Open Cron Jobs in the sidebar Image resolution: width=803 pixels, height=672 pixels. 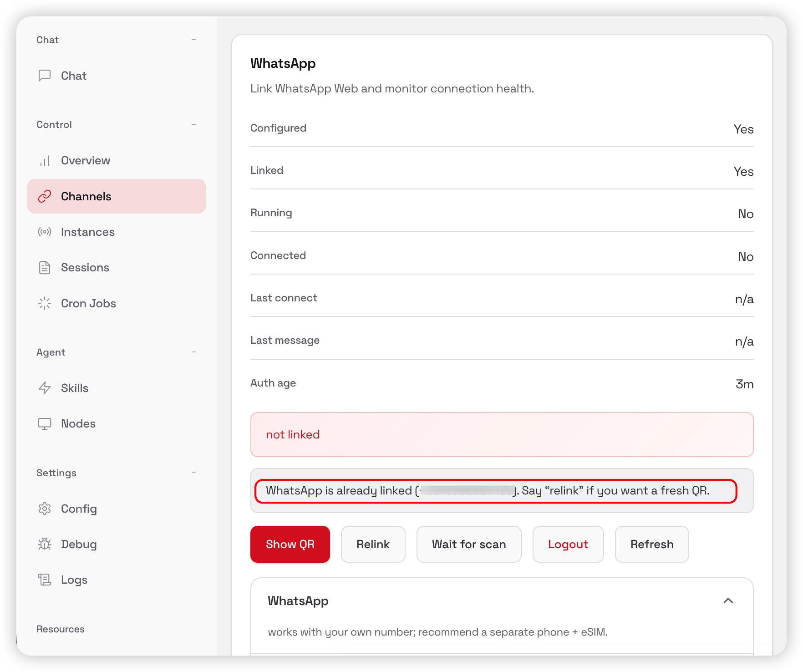click(x=117, y=303)
